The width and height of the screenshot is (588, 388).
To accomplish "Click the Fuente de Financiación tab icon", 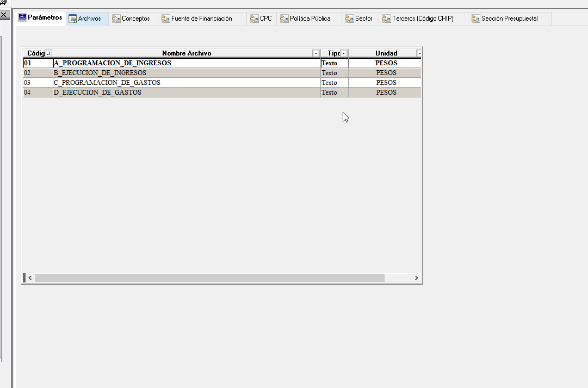I will pos(166,19).
